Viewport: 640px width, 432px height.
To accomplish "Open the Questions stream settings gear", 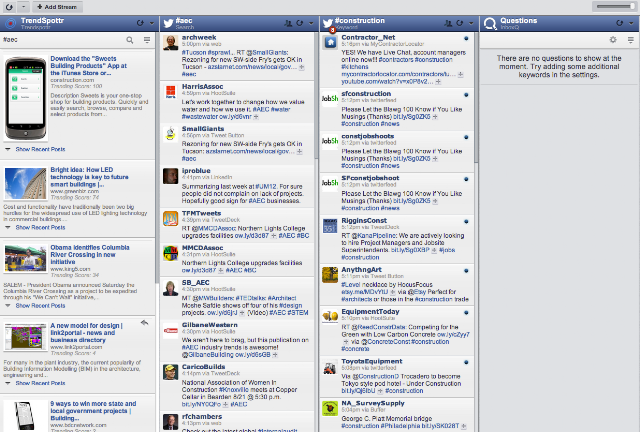I will click(x=613, y=40).
